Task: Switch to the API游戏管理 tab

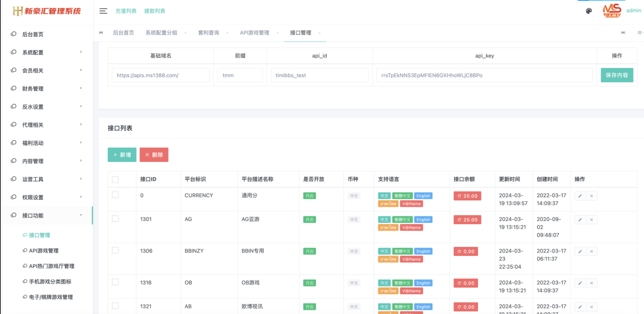Action: [255, 33]
